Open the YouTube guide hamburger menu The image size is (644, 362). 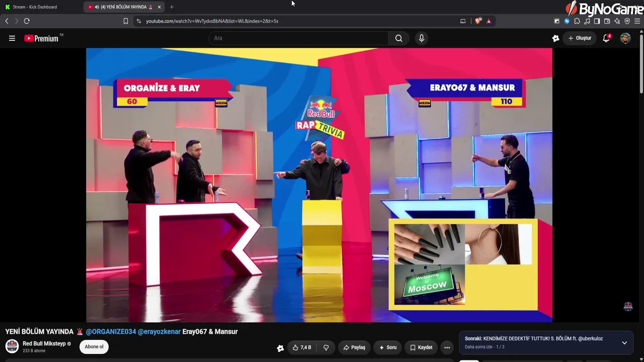(x=12, y=38)
